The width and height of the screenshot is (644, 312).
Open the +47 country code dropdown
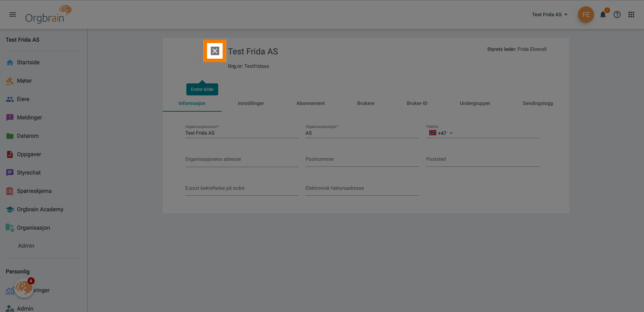(445, 133)
